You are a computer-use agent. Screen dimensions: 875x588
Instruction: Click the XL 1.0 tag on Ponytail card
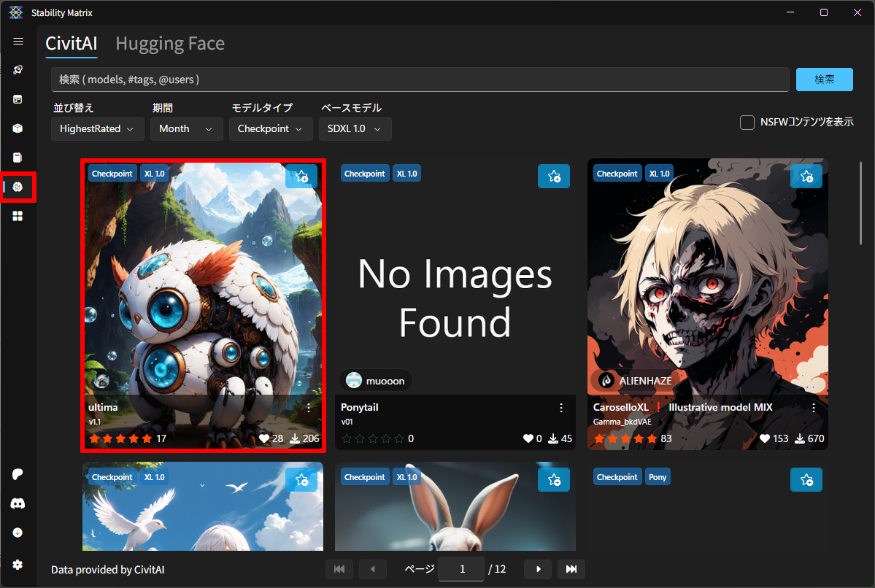pyautogui.click(x=406, y=174)
